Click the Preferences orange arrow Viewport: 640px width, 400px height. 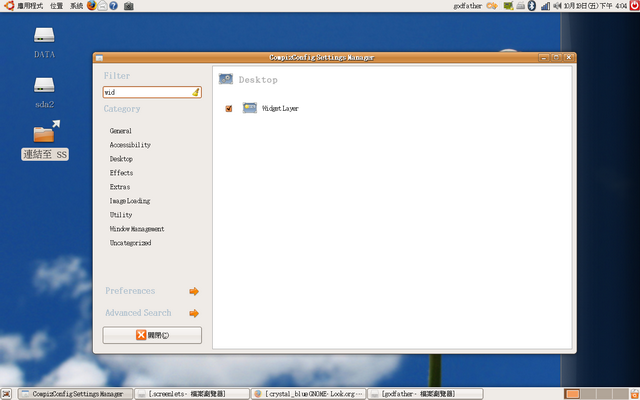(x=194, y=291)
